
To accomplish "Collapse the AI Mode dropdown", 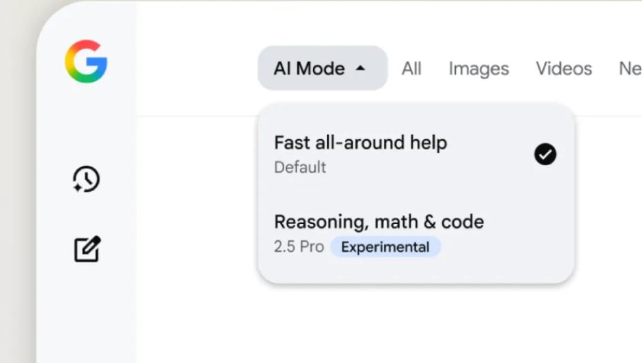I will pyautogui.click(x=322, y=68).
